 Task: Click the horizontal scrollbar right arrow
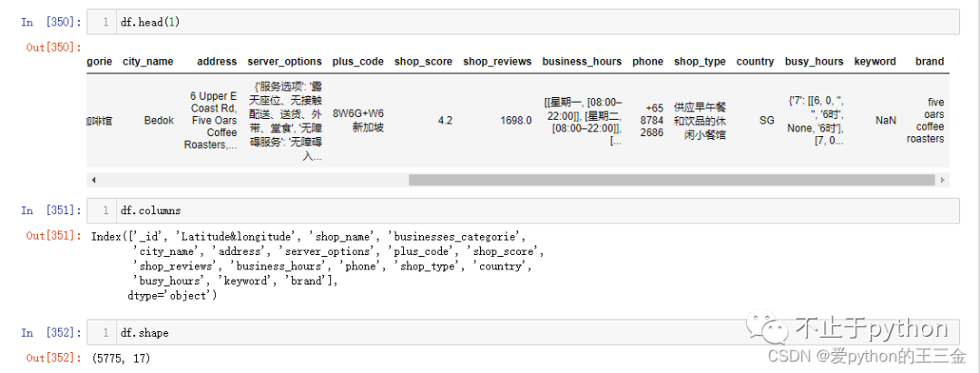coord(944,180)
